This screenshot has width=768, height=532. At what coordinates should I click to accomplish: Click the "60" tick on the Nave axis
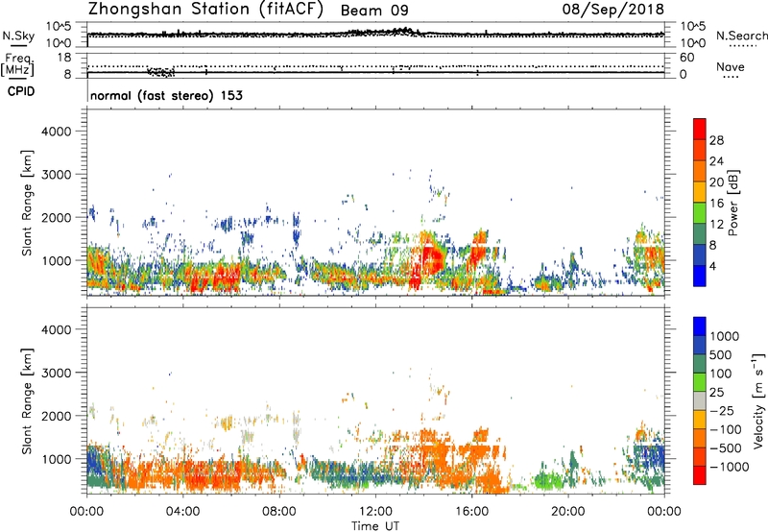click(x=686, y=58)
